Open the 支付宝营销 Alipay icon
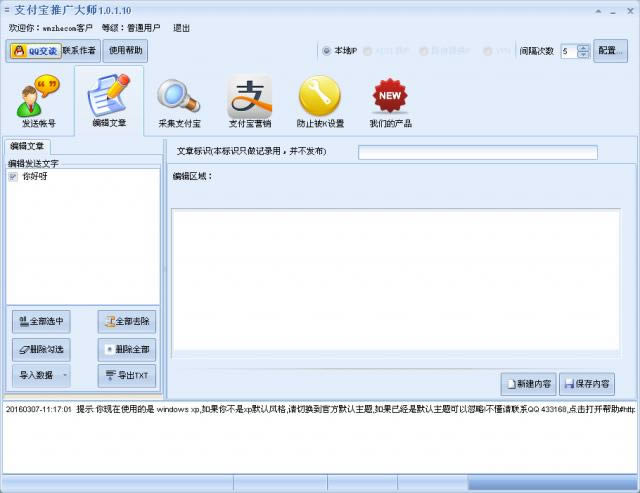640x493 pixels. click(250, 102)
